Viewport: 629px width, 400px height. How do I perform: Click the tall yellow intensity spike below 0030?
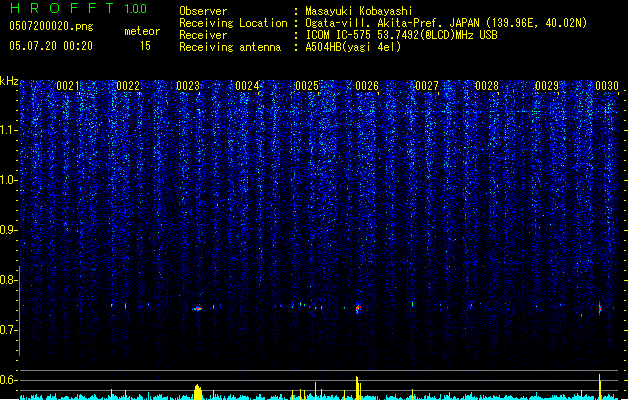pos(600,387)
